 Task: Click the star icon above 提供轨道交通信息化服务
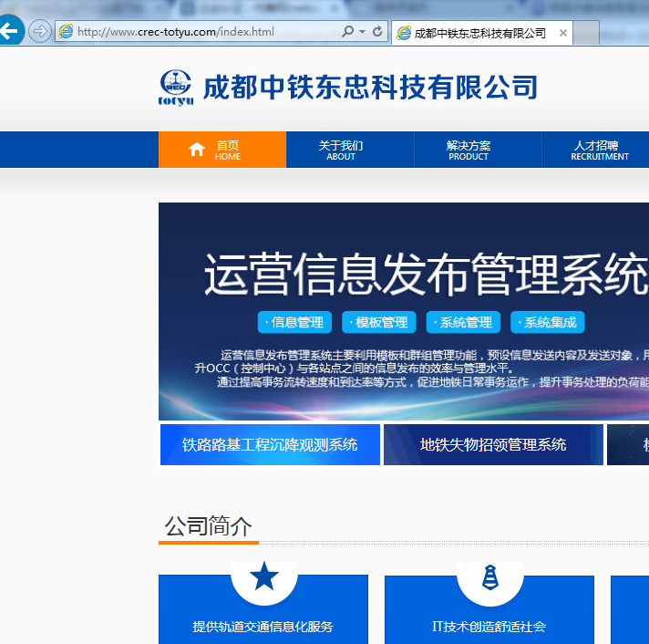[x=264, y=576]
